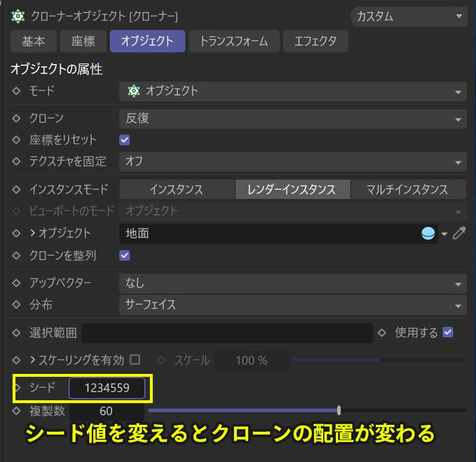Toggle クローンを整列 checkbox
Screen dimensions: 476x462
pos(125,256)
